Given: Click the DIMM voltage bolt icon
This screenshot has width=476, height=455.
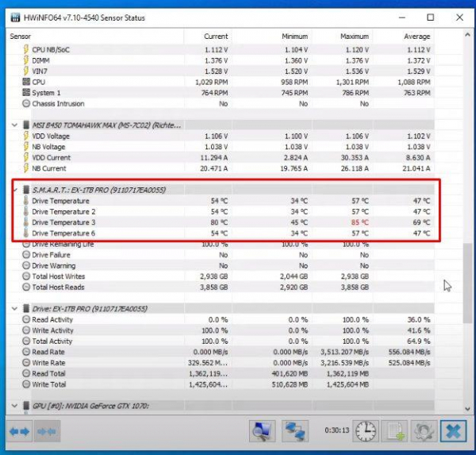Looking at the screenshot, I should click(x=26, y=60).
